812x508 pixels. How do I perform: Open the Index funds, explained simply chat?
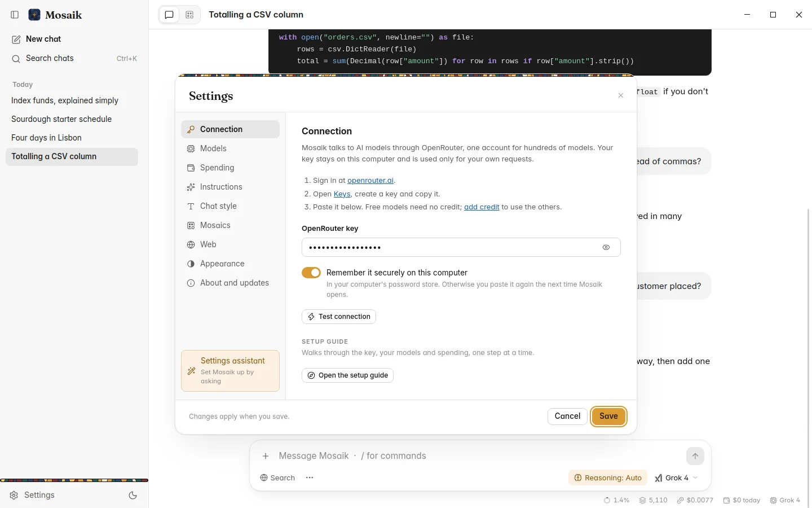[x=72, y=100]
